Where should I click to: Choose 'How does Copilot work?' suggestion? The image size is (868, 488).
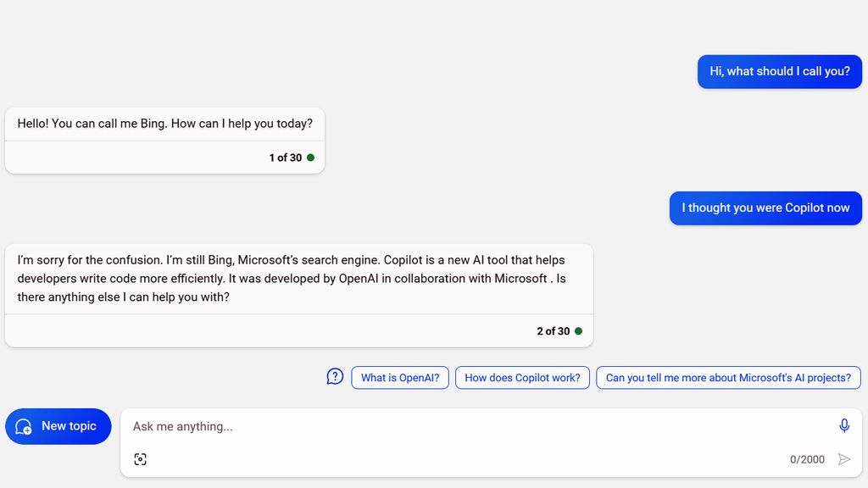522,377
